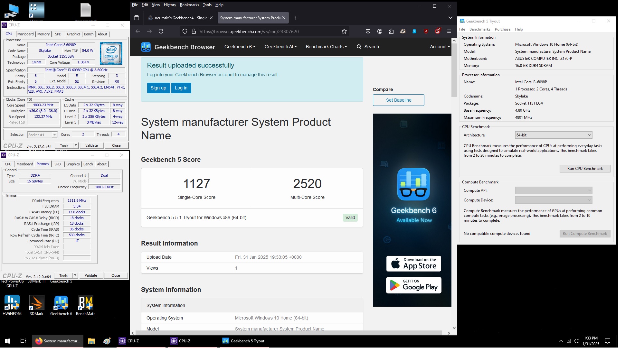This screenshot has width=644, height=362.
Task: Open Windows Start menu
Action: (8, 341)
